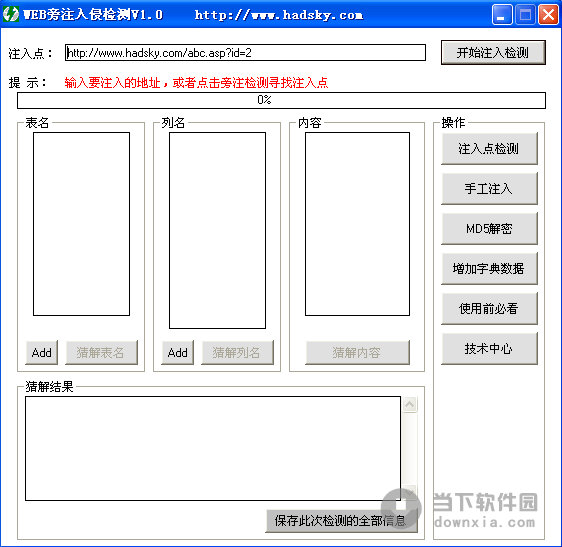Open 技术中心 tech center

click(489, 348)
